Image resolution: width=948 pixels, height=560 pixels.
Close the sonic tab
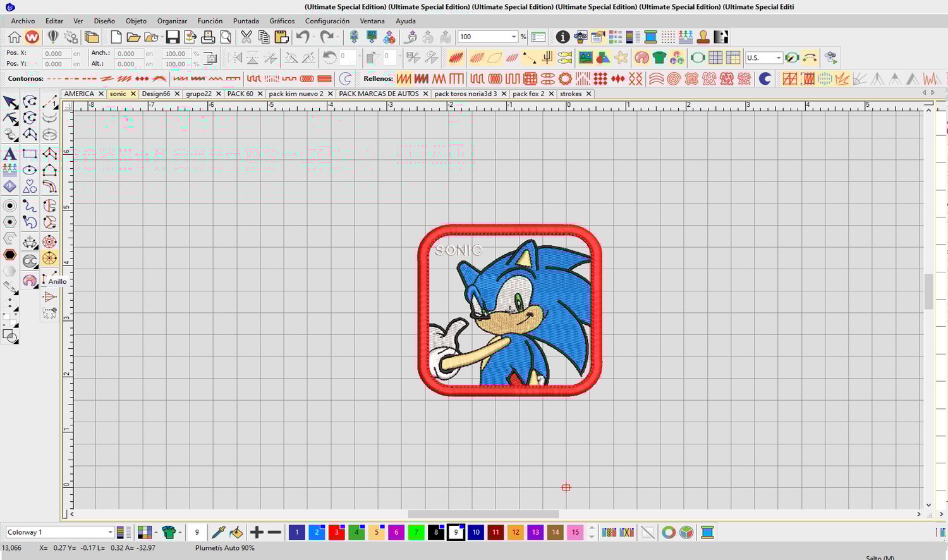coord(133,94)
